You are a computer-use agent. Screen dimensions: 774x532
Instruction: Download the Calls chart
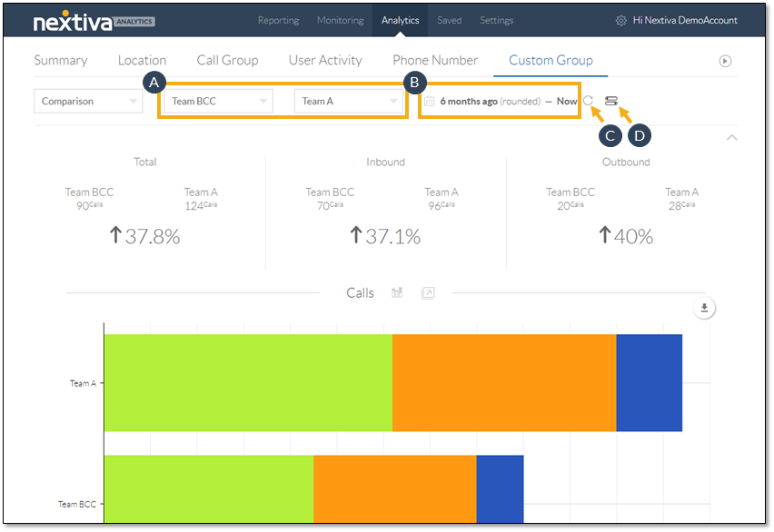click(704, 309)
